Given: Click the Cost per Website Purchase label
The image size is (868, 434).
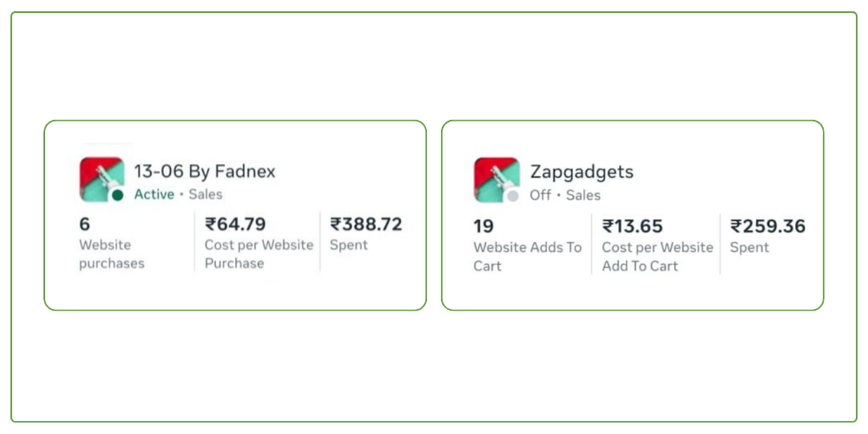Looking at the screenshot, I should click(x=259, y=253).
